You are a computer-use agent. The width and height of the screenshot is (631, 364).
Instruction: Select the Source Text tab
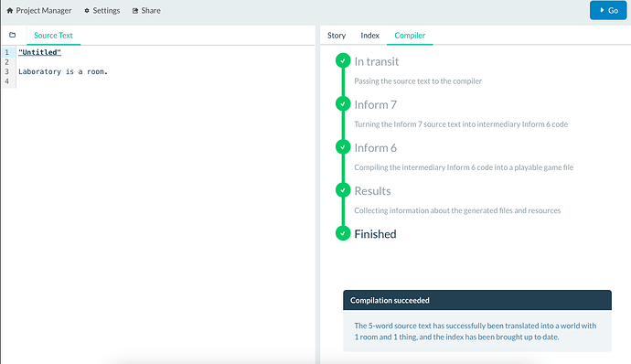[54, 36]
